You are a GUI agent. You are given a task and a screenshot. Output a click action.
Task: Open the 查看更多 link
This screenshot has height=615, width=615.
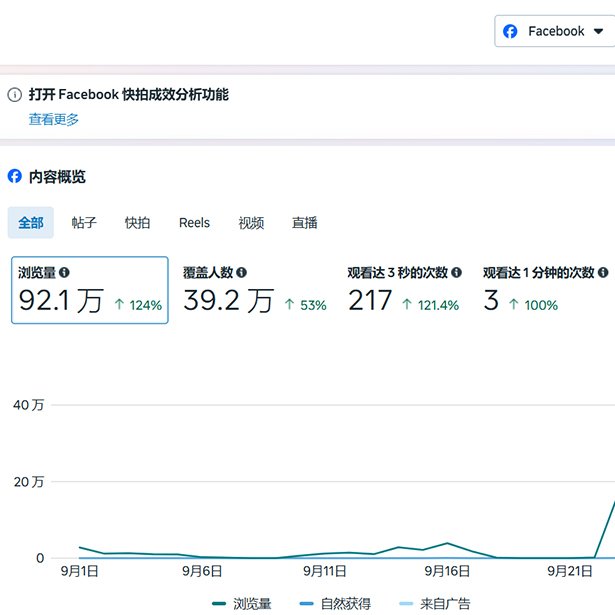pyautogui.click(x=53, y=120)
